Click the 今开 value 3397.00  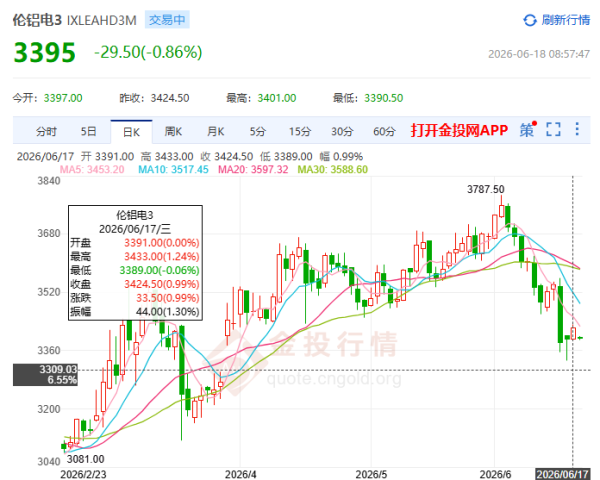pos(63,98)
